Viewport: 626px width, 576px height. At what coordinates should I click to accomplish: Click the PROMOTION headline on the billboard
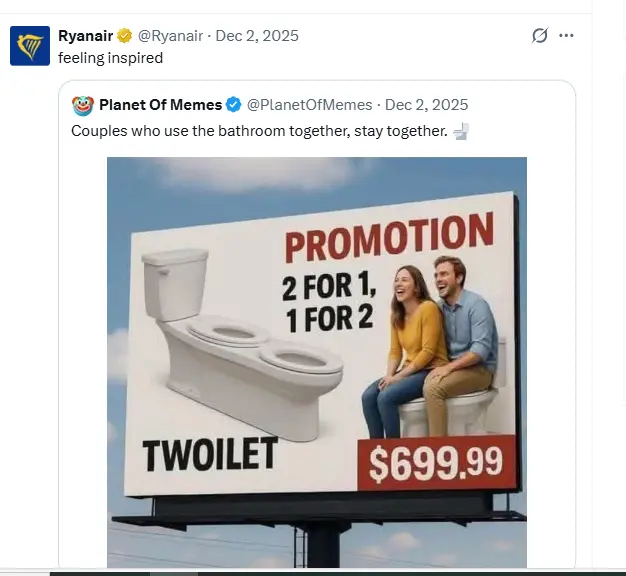(x=389, y=240)
